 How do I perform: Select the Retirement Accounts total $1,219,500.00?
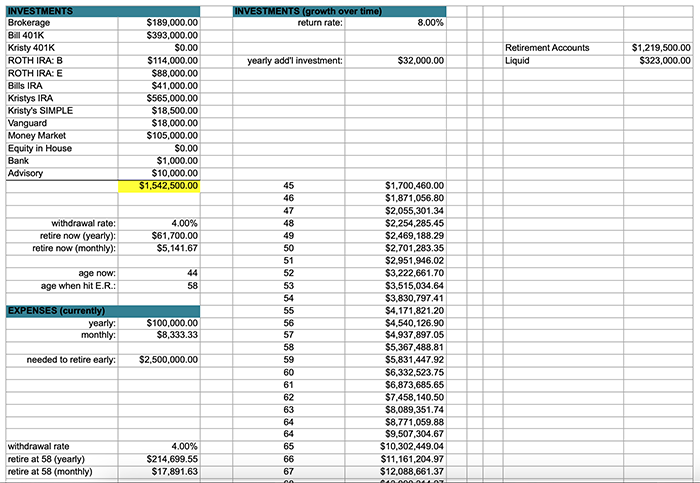[x=660, y=48]
